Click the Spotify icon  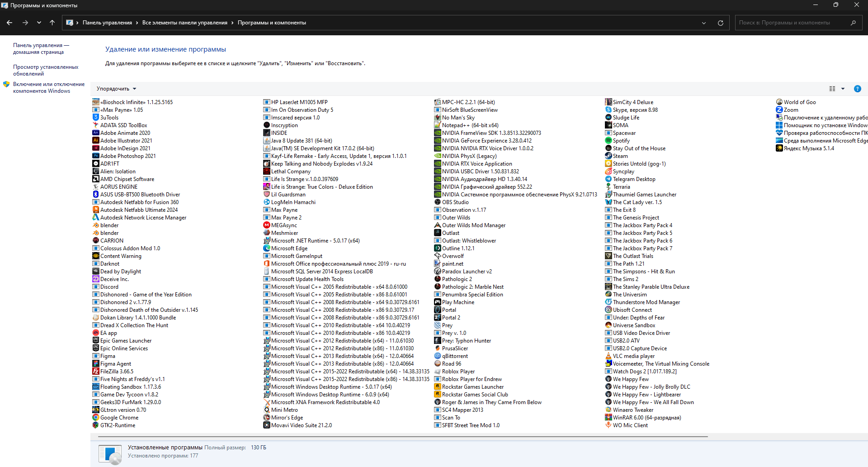[609, 141]
